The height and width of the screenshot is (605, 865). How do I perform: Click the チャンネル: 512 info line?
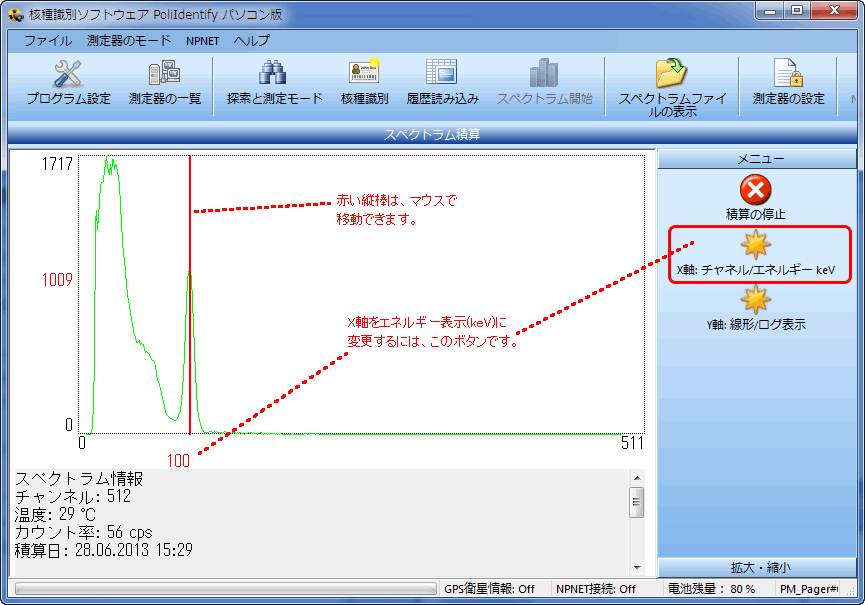pos(73,496)
